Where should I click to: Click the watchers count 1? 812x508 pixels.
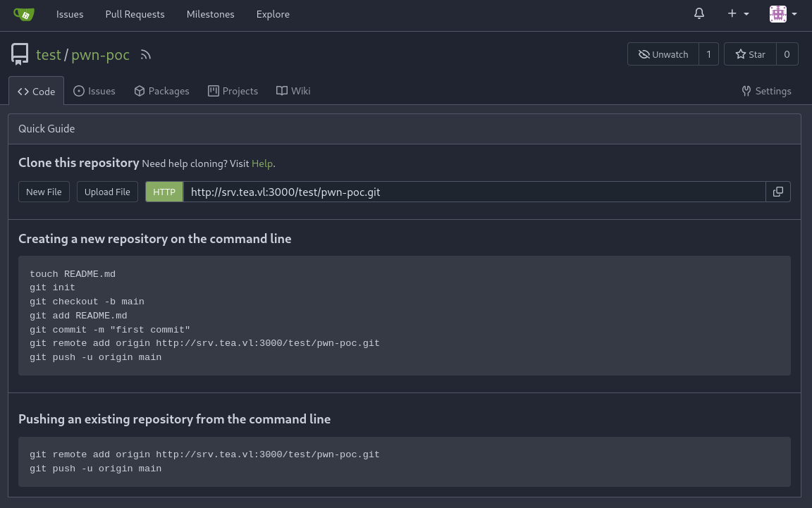tap(708, 54)
